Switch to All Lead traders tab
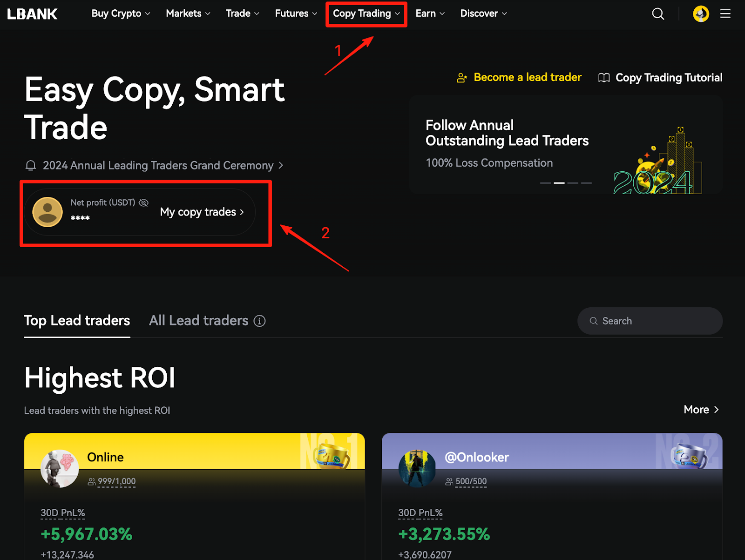 [199, 321]
